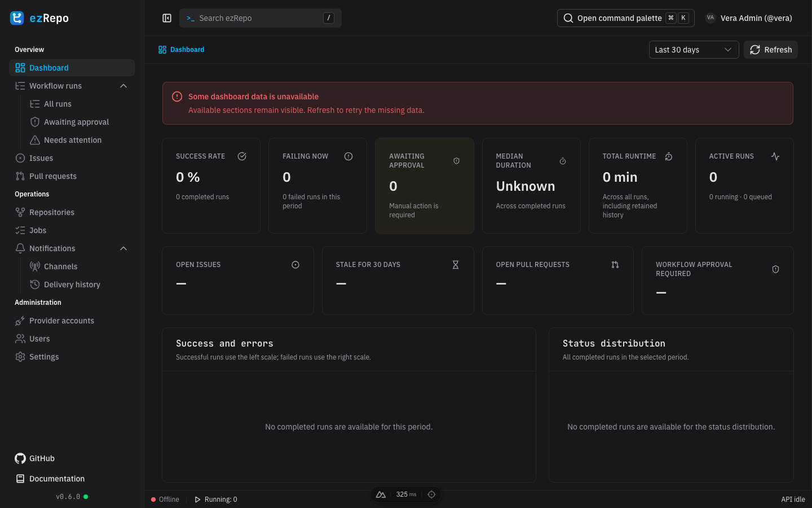Collapse the Notifications section chevron

(123, 248)
